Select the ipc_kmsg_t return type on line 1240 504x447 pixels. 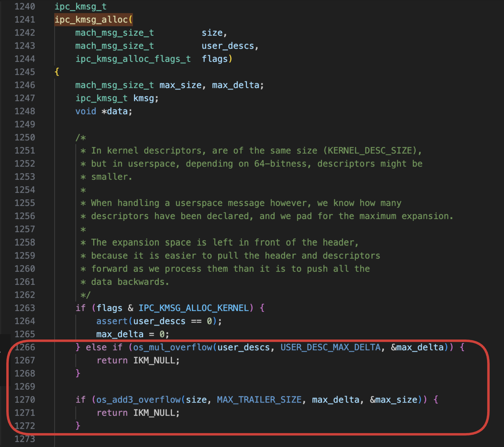pyautogui.click(x=81, y=6)
